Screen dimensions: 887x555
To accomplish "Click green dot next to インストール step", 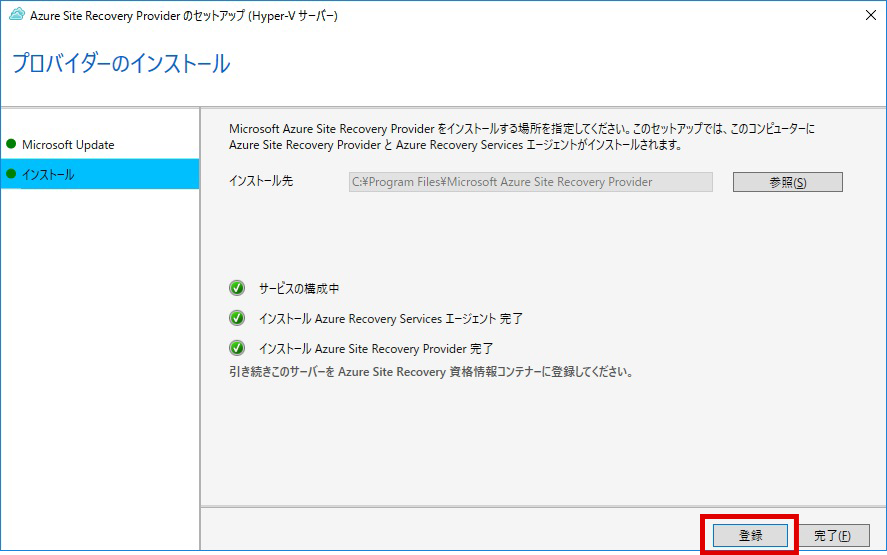I will [11, 174].
